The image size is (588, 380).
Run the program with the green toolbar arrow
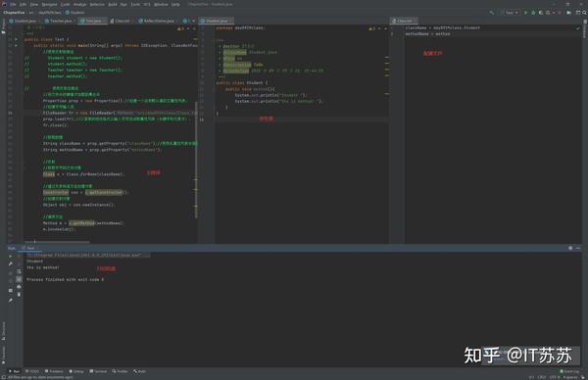click(525, 13)
